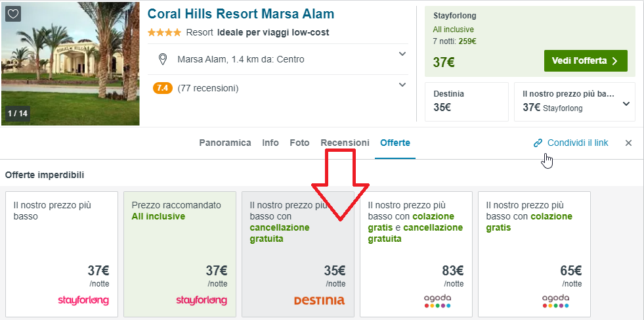Click the Destinia logo in offer card
This screenshot has height=320, width=644.
[318, 300]
